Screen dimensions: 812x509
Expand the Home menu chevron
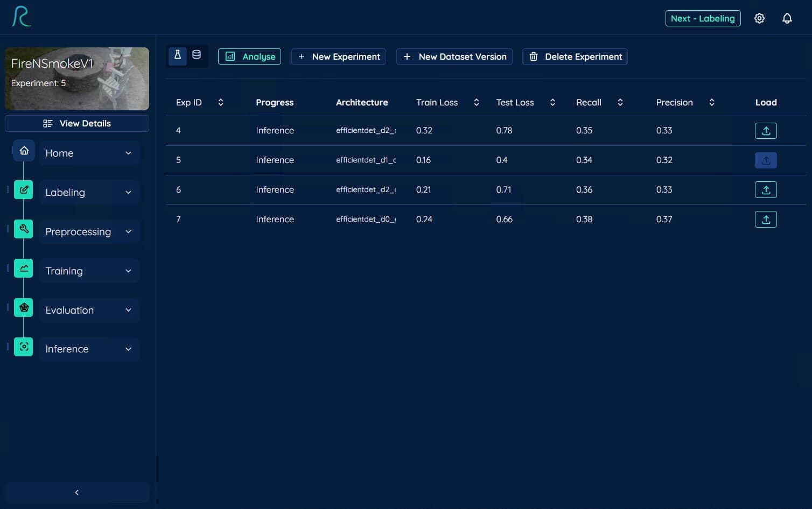tap(128, 153)
